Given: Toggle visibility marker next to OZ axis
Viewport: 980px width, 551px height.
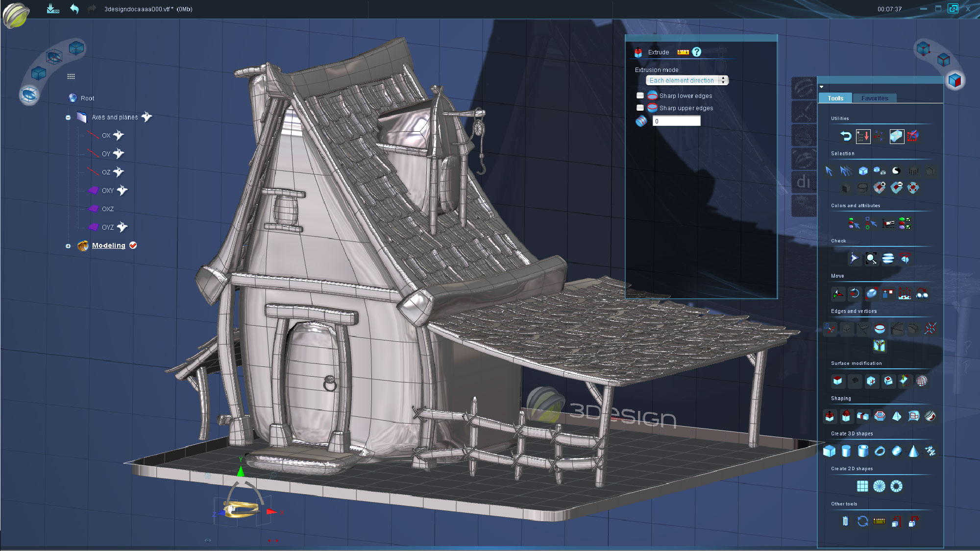Looking at the screenshot, I should 119,172.
